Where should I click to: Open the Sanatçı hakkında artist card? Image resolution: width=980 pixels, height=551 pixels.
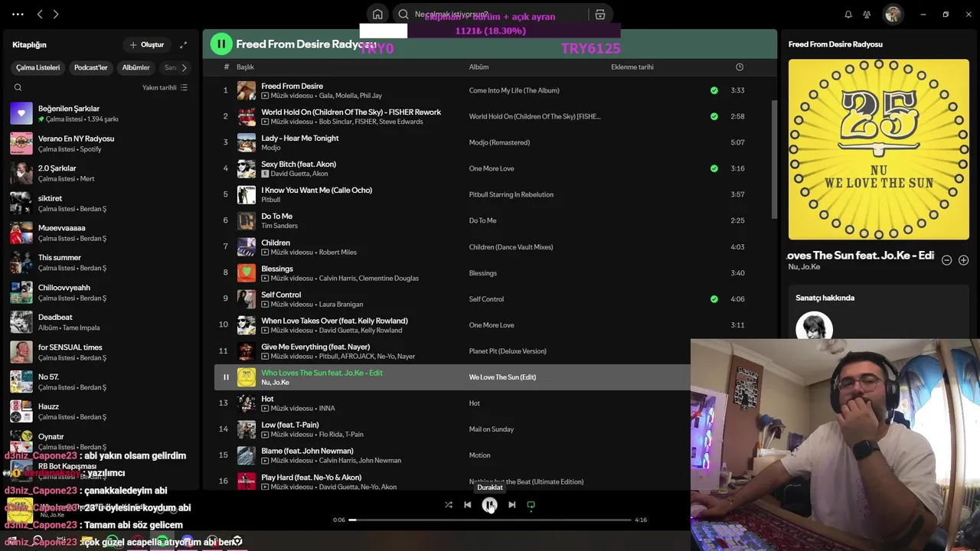[879, 314]
